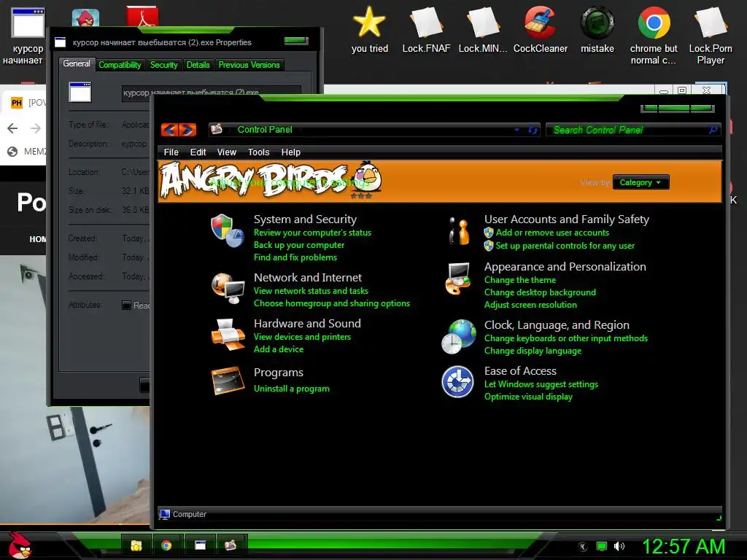Select the Lock.MIN... desktop file
747x560 pixels.
(x=483, y=29)
